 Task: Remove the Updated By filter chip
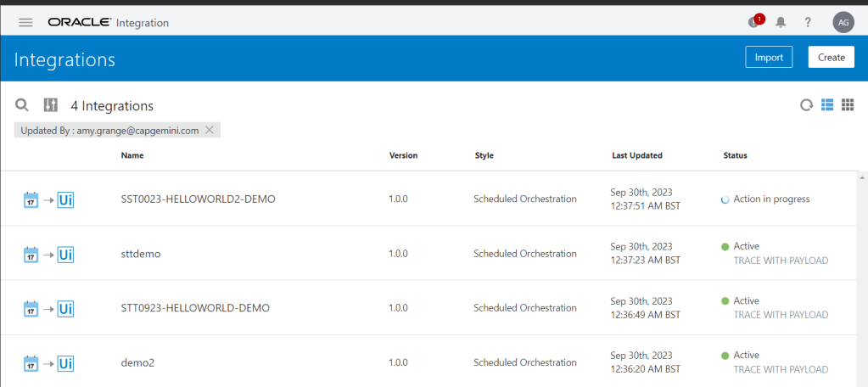tap(210, 130)
